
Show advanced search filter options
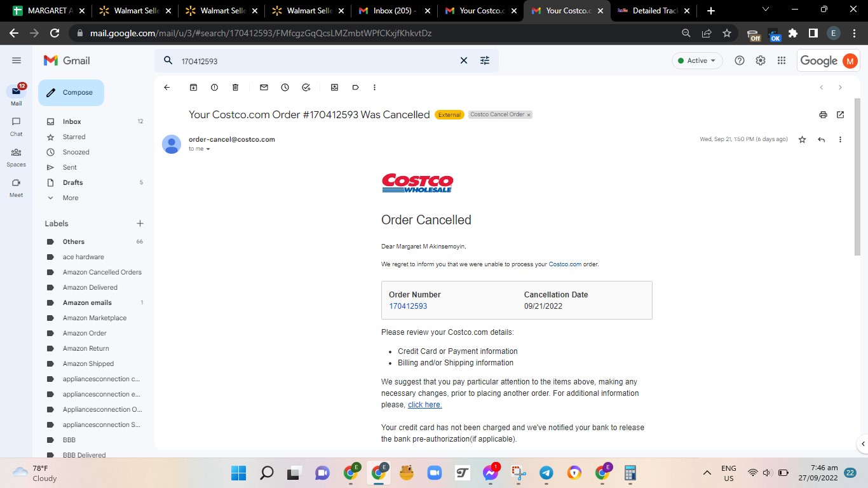tap(485, 60)
